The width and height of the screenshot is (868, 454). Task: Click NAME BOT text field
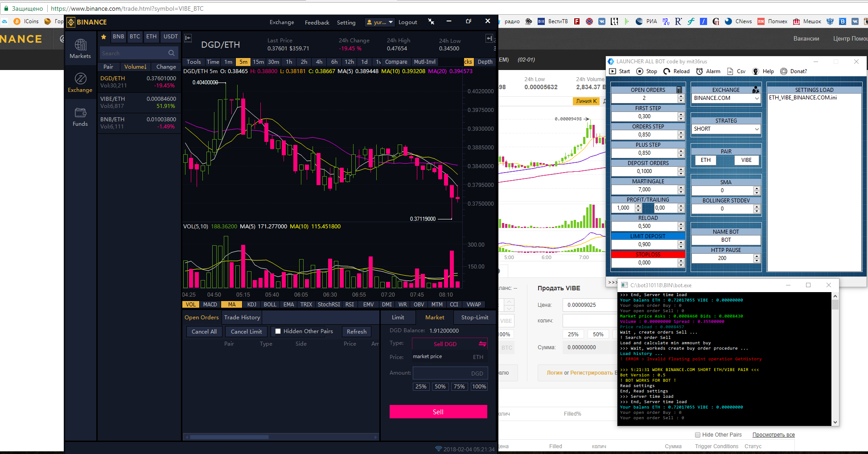[726, 240]
